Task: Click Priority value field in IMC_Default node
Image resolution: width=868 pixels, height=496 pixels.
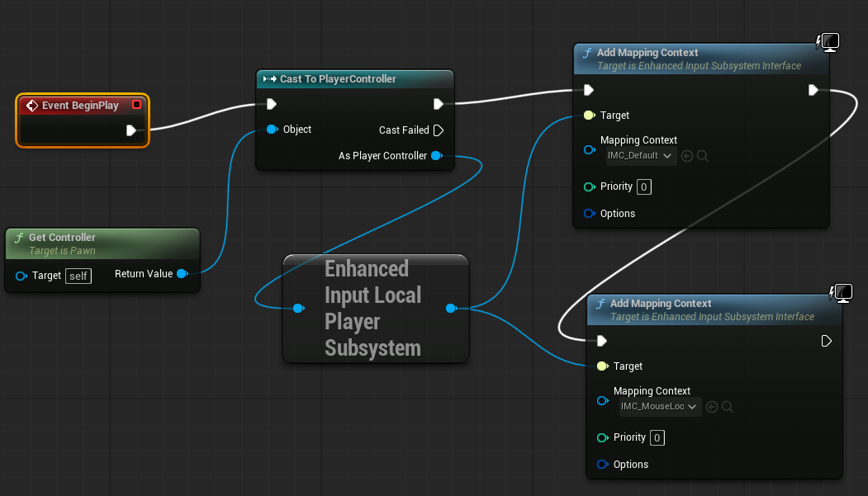Action: (x=644, y=187)
